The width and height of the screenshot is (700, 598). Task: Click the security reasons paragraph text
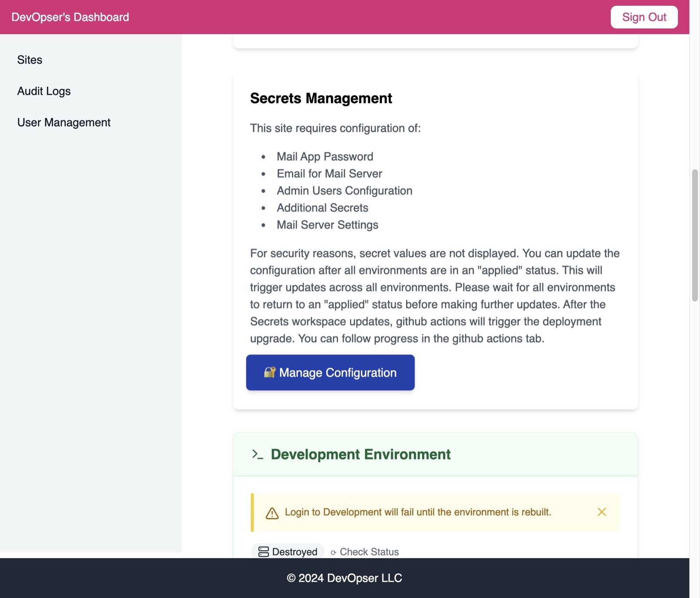435,296
